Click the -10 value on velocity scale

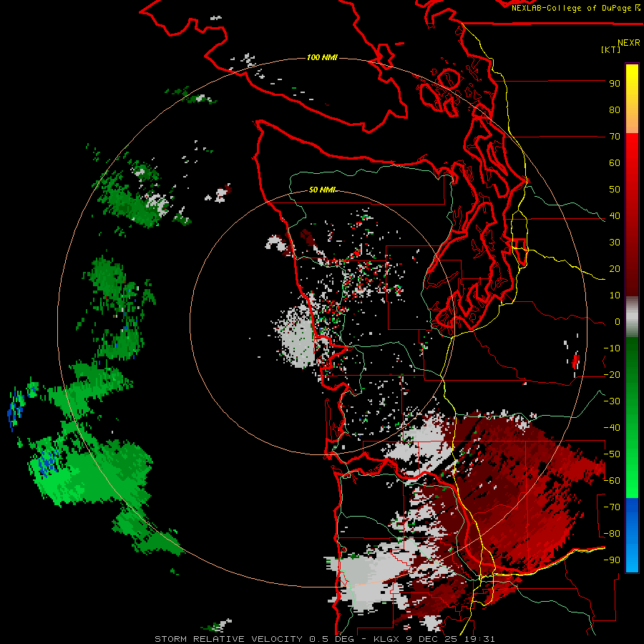coord(612,348)
